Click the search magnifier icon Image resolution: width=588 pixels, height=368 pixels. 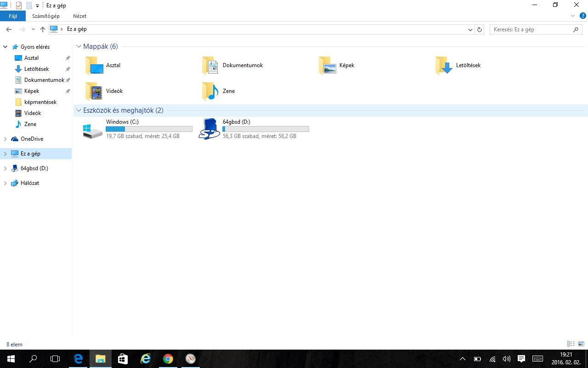[576, 29]
